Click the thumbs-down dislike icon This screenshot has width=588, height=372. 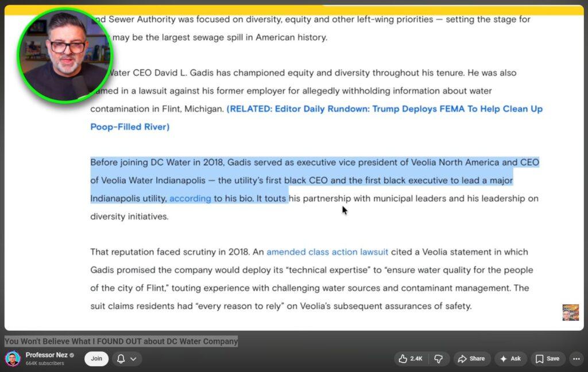point(438,359)
